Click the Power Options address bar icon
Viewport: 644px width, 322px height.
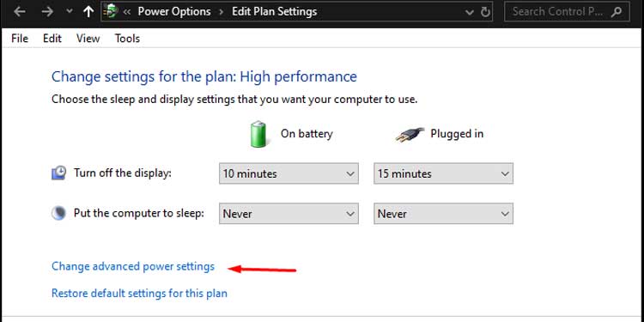click(110, 11)
